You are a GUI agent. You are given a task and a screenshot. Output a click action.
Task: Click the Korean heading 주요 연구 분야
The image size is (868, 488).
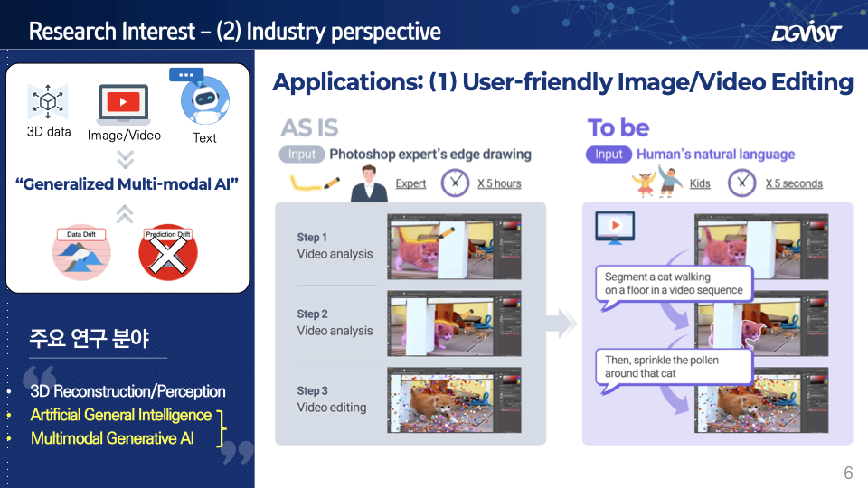click(x=90, y=338)
